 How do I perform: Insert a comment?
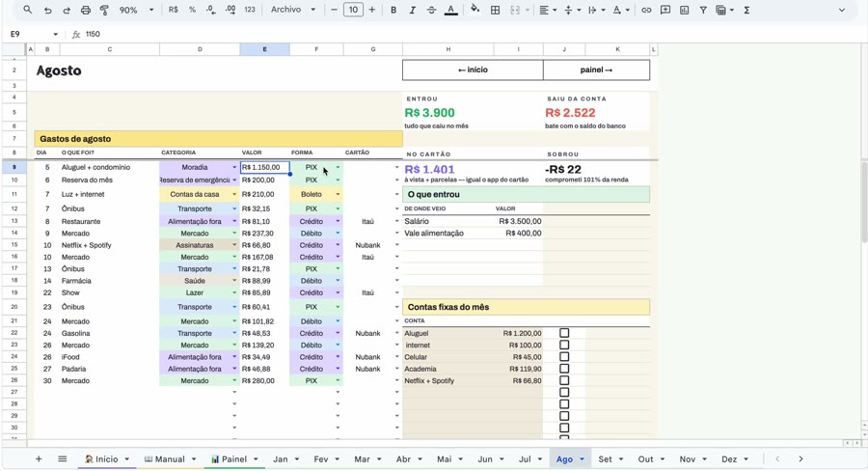[x=665, y=10]
